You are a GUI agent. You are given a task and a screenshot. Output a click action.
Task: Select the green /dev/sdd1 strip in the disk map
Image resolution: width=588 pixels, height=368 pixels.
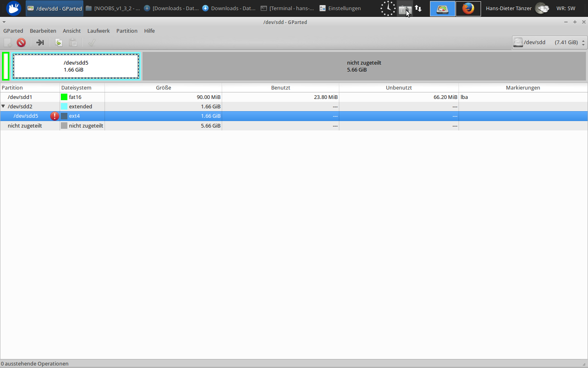tap(6, 66)
